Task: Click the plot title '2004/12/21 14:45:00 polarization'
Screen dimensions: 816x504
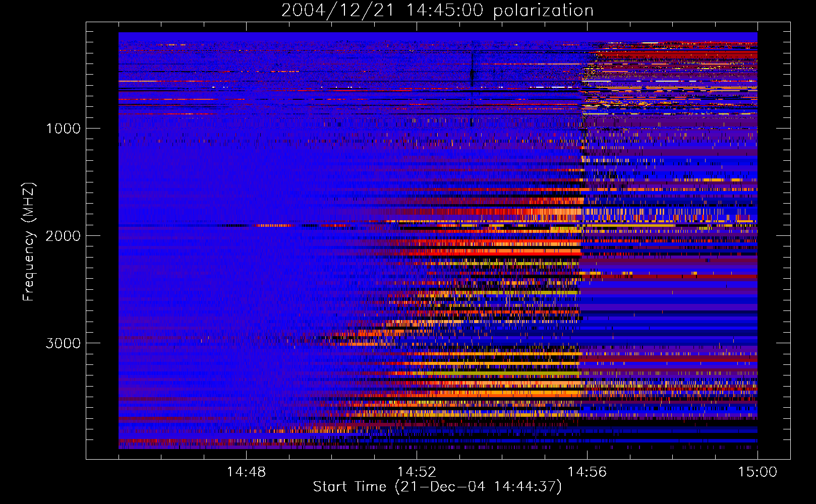Action: (437, 11)
